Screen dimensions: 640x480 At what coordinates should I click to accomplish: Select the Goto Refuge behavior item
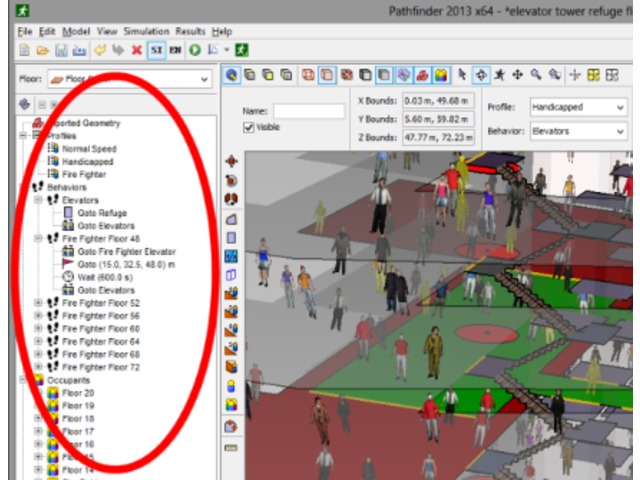click(x=103, y=213)
